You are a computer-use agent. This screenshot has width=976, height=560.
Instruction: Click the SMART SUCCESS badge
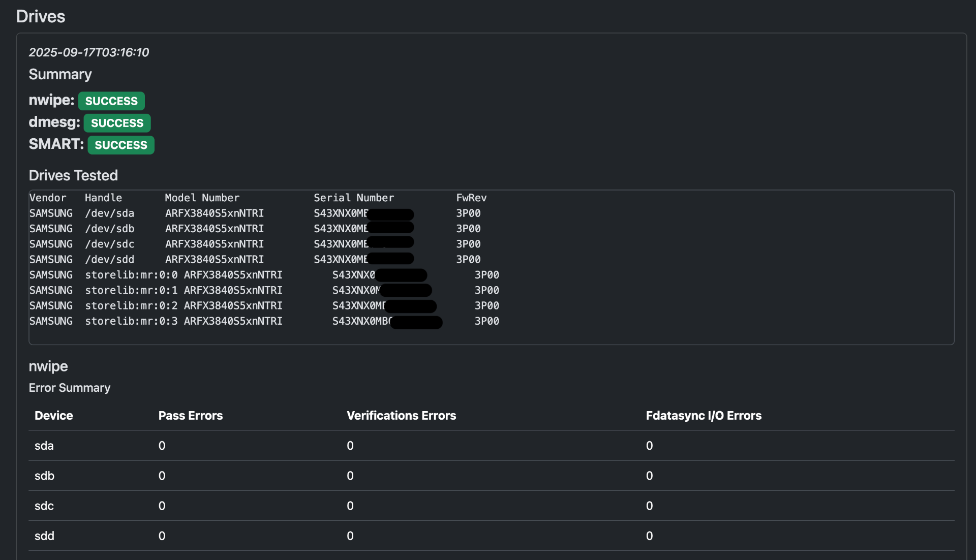click(121, 145)
